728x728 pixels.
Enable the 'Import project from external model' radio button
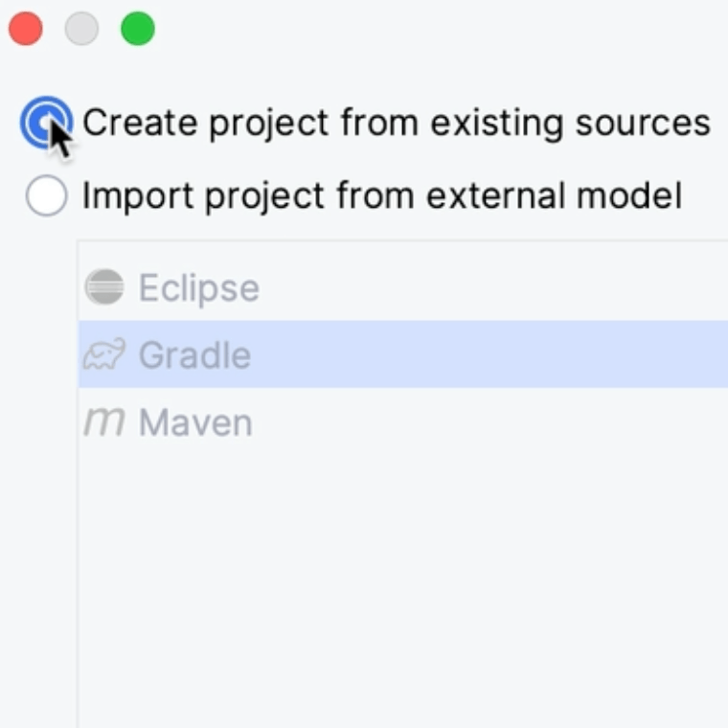[x=46, y=196]
